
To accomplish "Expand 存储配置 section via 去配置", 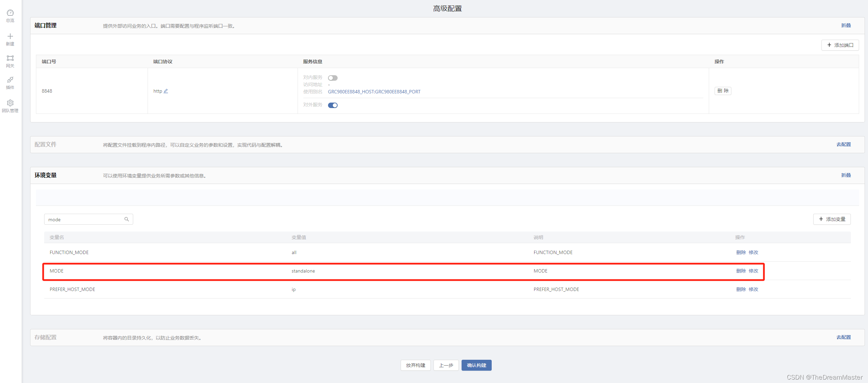I will (x=843, y=337).
